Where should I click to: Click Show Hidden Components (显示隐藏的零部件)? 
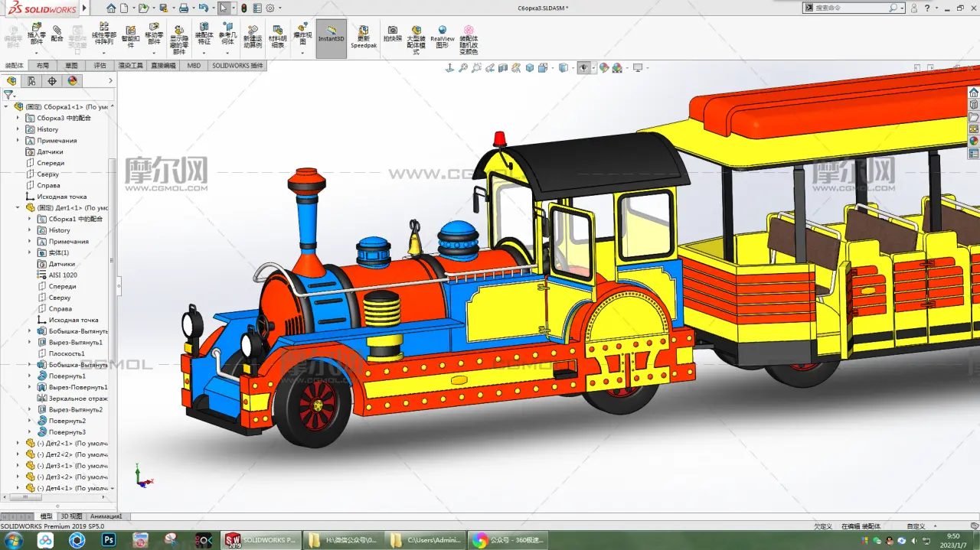178,40
